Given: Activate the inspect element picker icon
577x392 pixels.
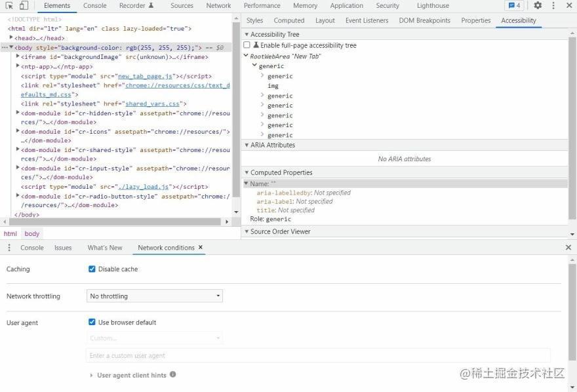Looking at the screenshot, I should 9,6.
